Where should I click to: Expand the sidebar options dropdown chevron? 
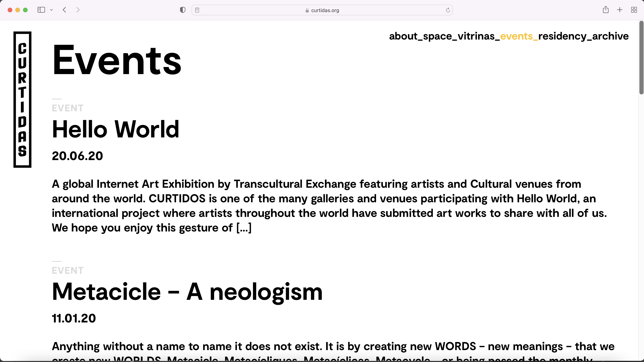tap(52, 10)
